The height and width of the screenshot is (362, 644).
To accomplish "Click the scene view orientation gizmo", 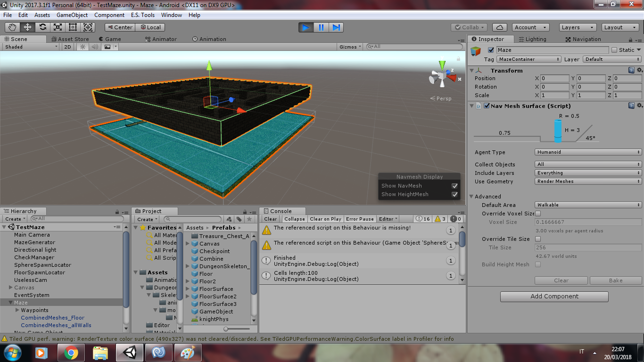I will 442,75.
